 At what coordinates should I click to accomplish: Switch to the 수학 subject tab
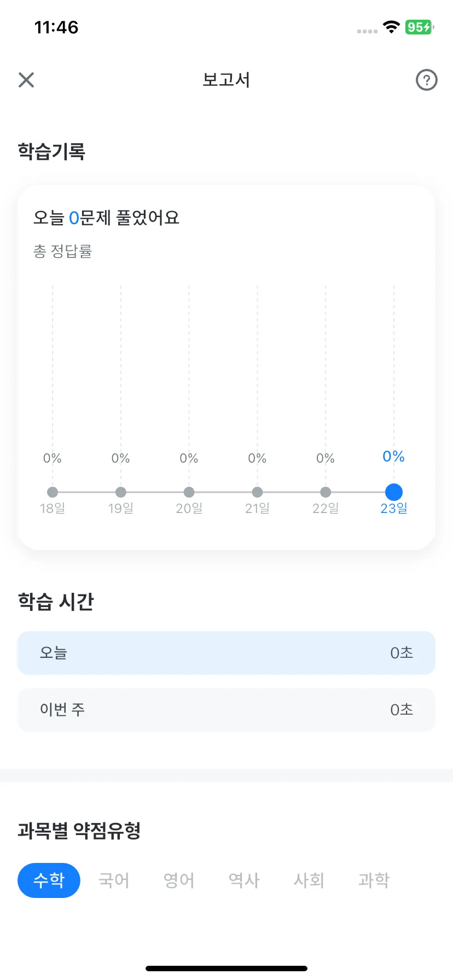pos(49,880)
